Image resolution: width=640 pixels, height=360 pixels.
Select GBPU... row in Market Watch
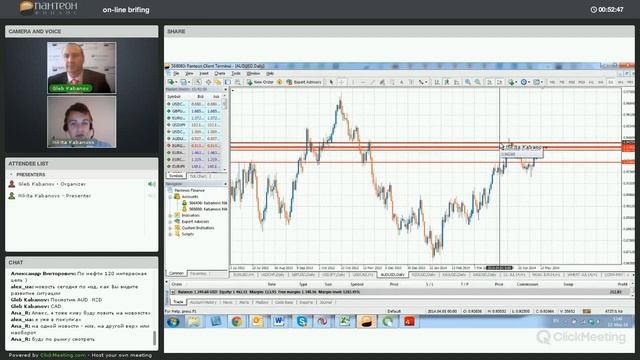[x=194, y=111]
